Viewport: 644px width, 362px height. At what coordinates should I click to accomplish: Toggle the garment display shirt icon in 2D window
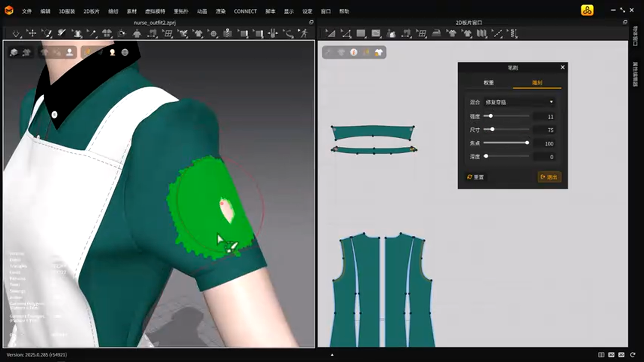coord(379,52)
